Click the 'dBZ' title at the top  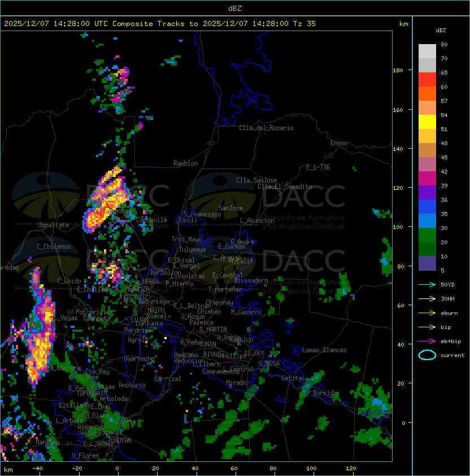pyautogui.click(x=235, y=8)
